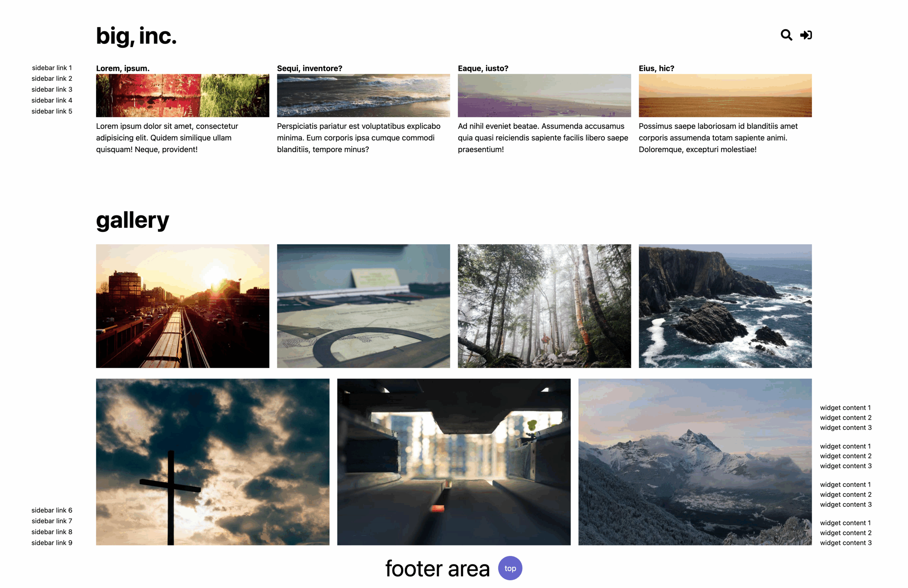The height and width of the screenshot is (588, 908).
Task: Open the blueprint protractor gallery photo
Action: (363, 306)
